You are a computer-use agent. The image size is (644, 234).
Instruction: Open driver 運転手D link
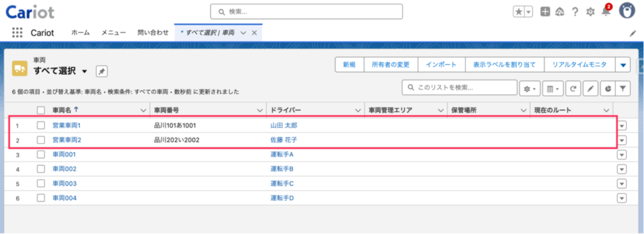282,198
